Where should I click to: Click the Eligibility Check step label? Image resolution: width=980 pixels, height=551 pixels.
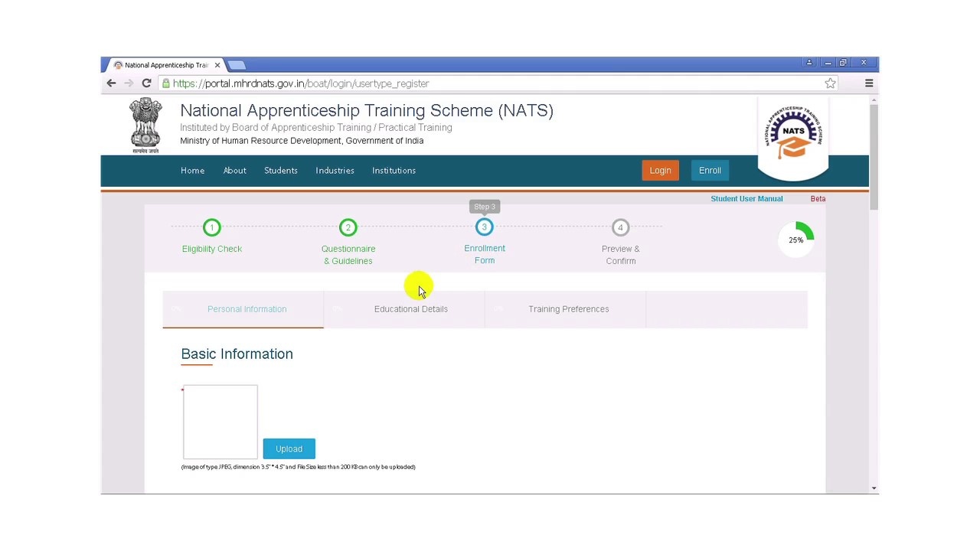pyautogui.click(x=212, y=249)
